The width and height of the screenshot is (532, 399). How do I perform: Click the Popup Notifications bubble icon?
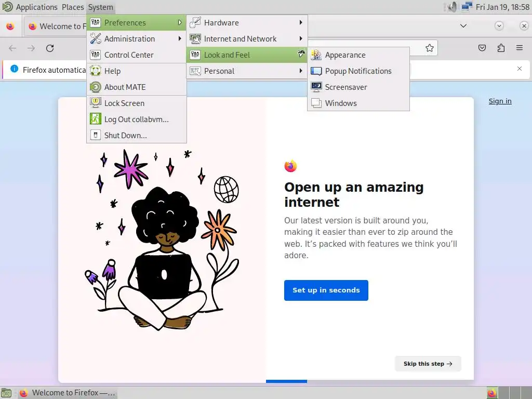coord(316,71)
